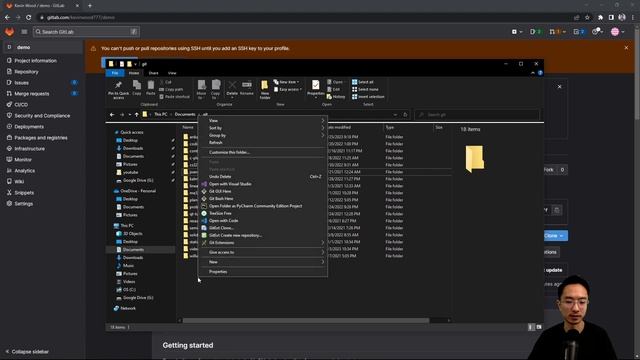Click the Explorer horizontal scrollbar

click(306, 321)
